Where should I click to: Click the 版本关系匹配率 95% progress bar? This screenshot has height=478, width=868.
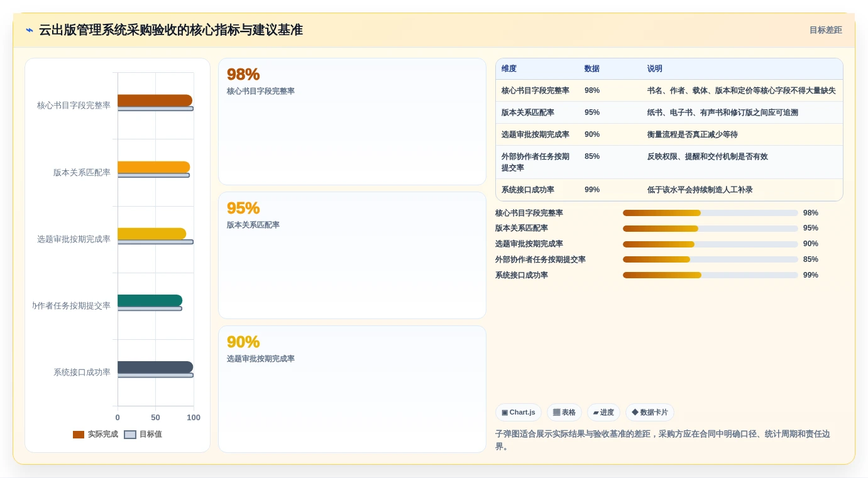coord(710,229)
